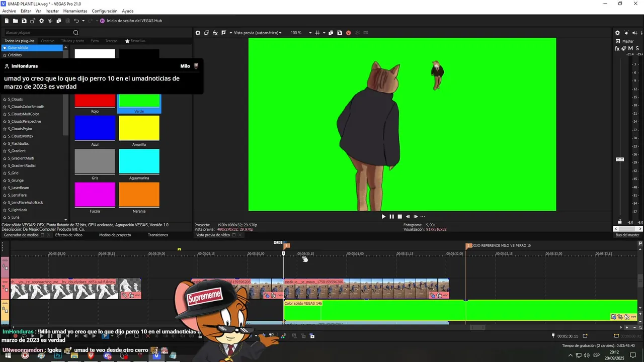The image size is (644, 362).
Task: Toggle the Master fader lock icon
Action: (x=620, y=222)
